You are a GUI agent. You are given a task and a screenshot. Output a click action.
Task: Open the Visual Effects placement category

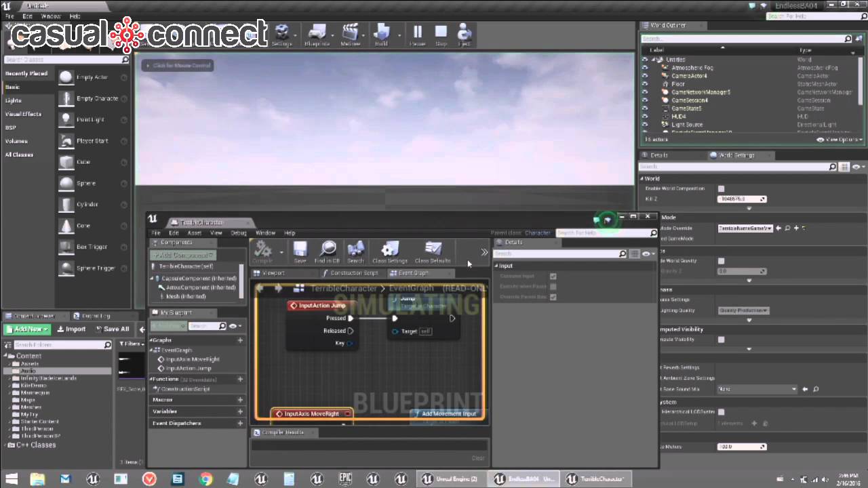click(23, 114)
